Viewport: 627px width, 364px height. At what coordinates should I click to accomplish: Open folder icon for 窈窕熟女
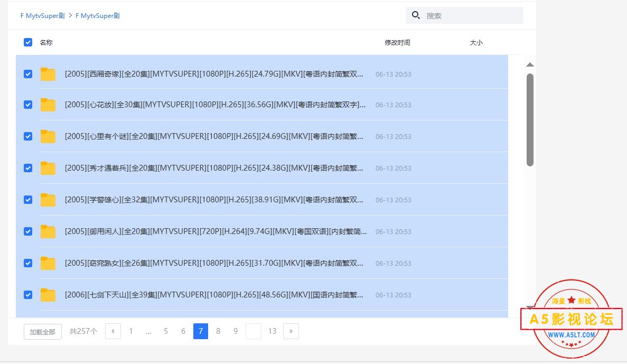pyautogui.click(x=48, y=263)
